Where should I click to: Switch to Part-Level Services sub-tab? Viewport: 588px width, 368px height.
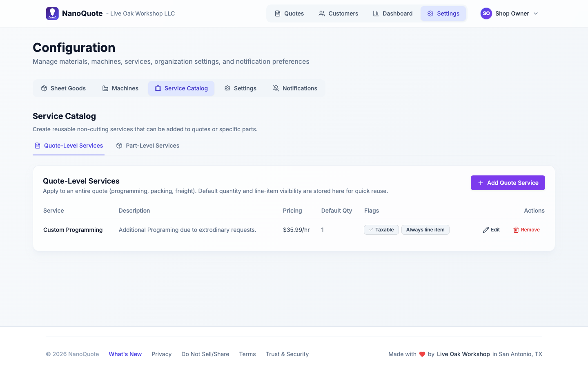[148, 146]
